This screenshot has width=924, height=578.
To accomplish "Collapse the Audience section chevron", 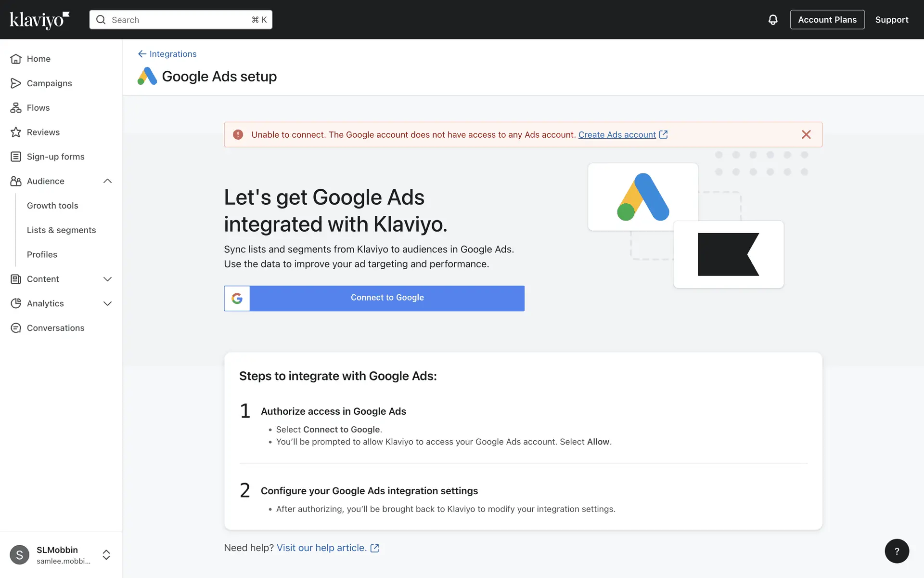I will click(x=107, y=181).
